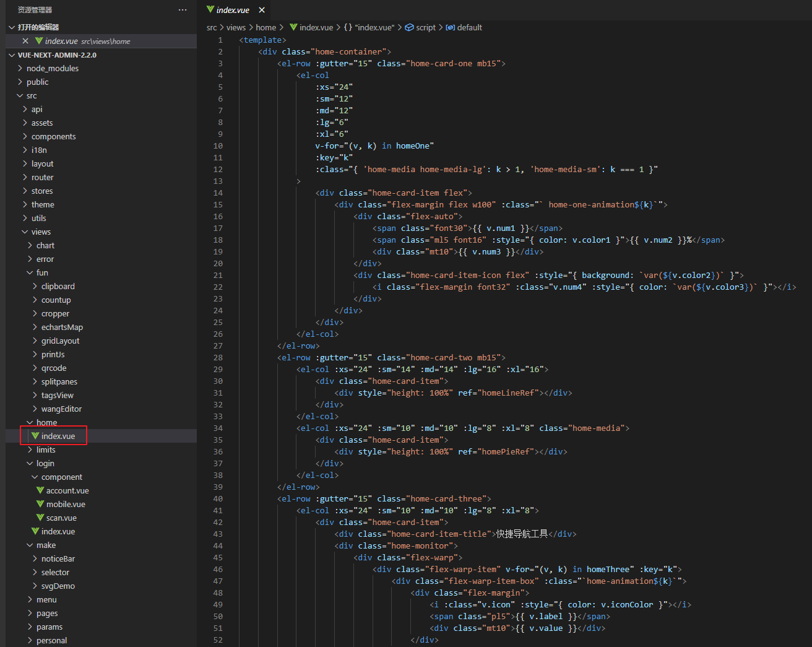Open index.vue inside the login folder
Screen dimensions: 812x647
(58, 531)
